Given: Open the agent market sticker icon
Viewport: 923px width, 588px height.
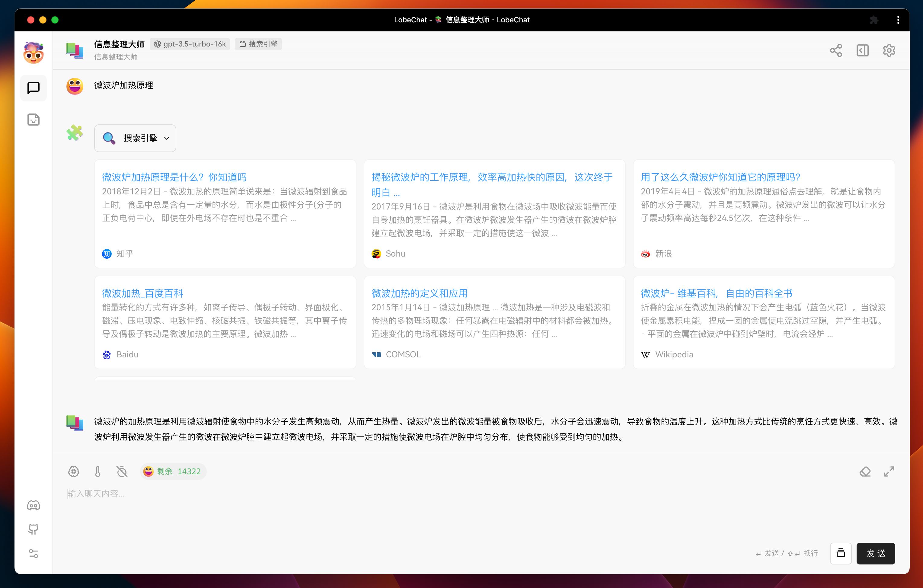Looking at the screenshot, I should tap(33, 120).
